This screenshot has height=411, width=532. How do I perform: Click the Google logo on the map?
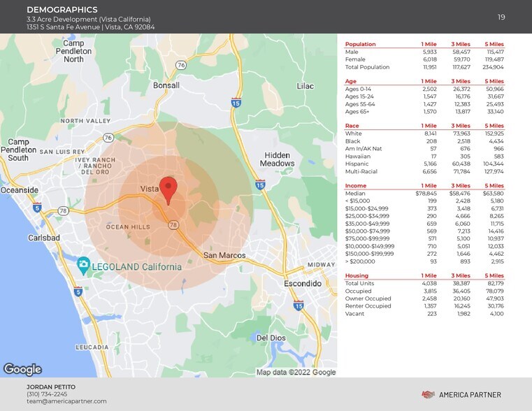(22, 369)
